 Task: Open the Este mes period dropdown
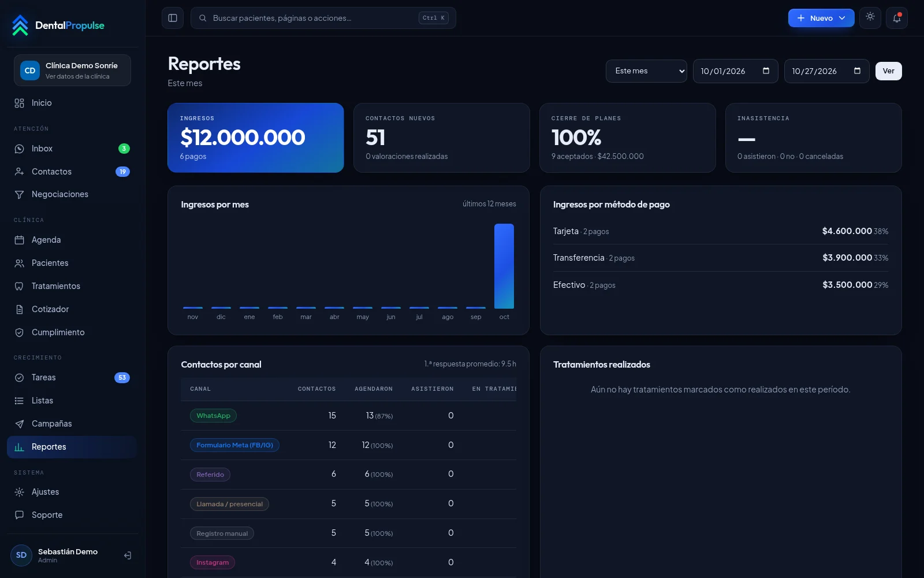tap(646, 71)
